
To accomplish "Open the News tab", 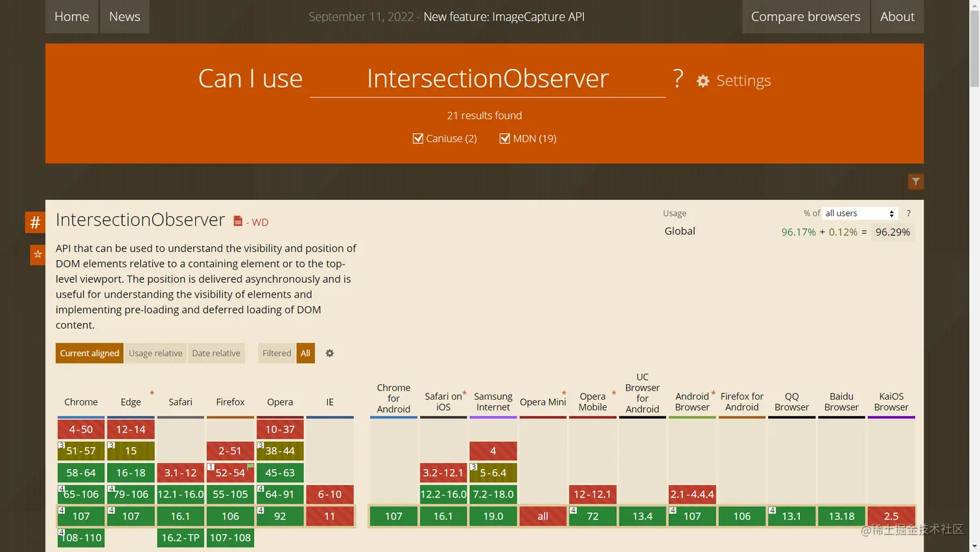I will [124, 16].
